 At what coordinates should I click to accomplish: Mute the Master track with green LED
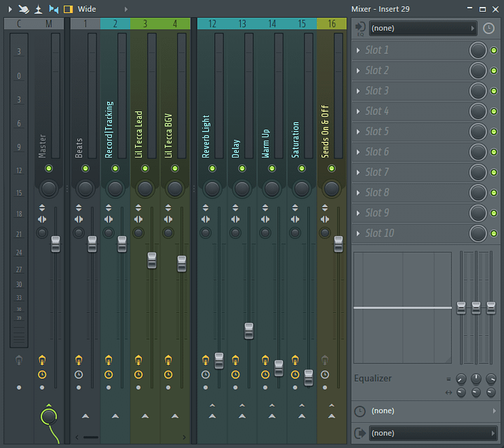tap(49, 169)
